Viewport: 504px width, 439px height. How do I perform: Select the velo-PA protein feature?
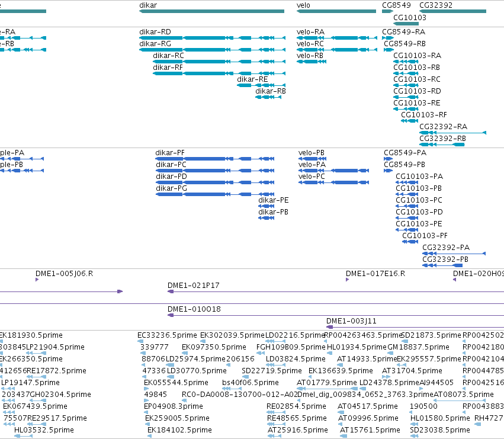(x=333, y=171)
